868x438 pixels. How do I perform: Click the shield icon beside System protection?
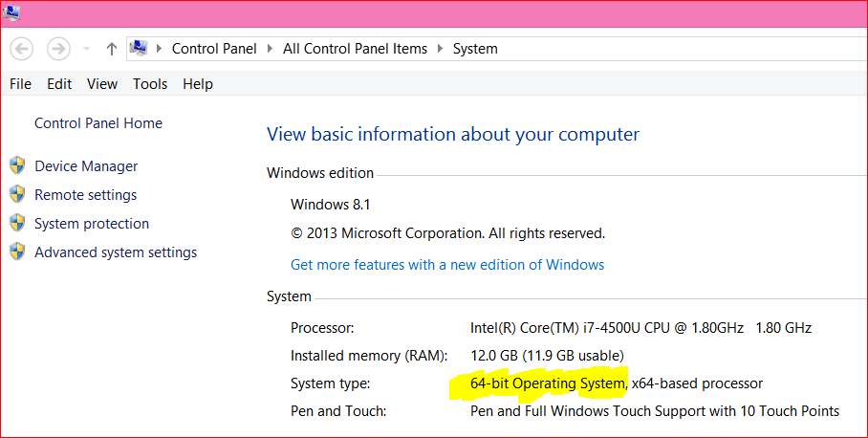point(18,223)
